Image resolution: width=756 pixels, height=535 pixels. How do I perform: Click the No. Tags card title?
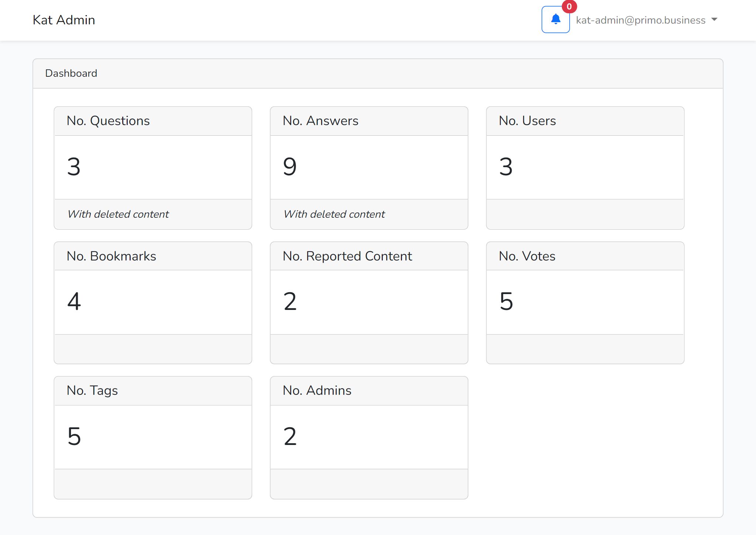(92, 391)
